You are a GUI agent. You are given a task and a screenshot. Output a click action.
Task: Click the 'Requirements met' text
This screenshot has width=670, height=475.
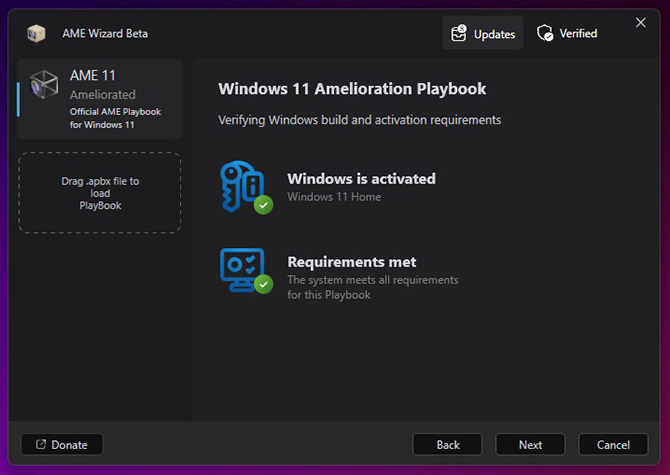pyautogui.click(x=352, y=262)
